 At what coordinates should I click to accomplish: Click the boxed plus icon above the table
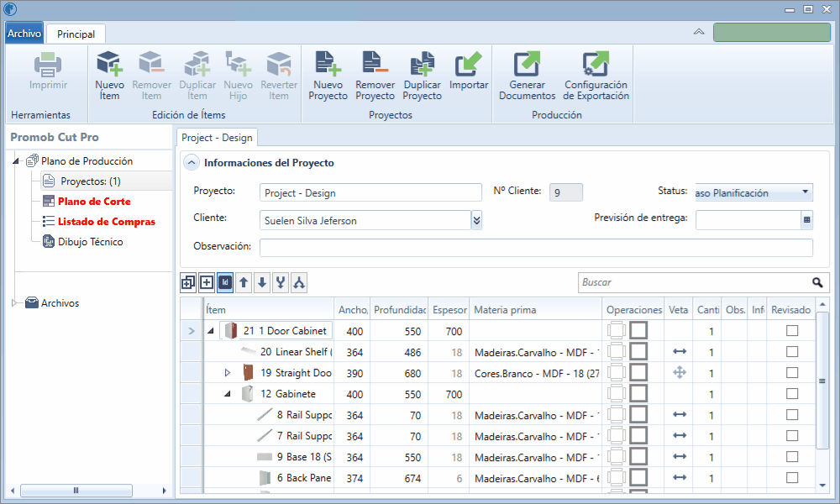[x=207, y=282]
